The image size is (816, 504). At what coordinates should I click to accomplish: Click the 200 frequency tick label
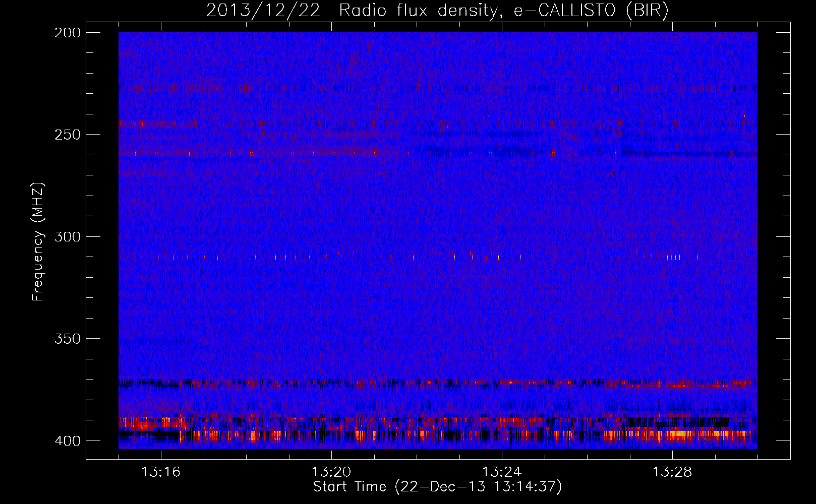pyautogui.click(x=68, y=33)
